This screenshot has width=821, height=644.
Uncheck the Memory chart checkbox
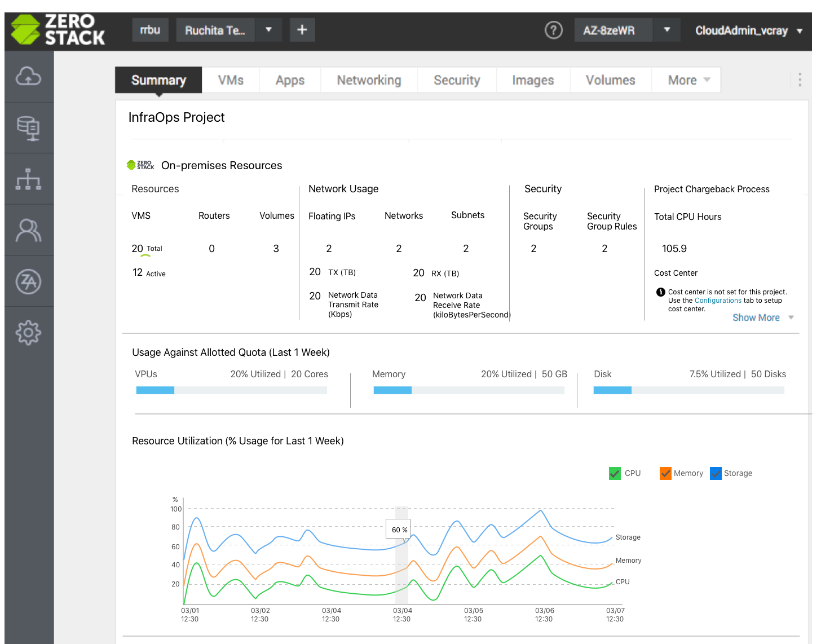[665, 473]
